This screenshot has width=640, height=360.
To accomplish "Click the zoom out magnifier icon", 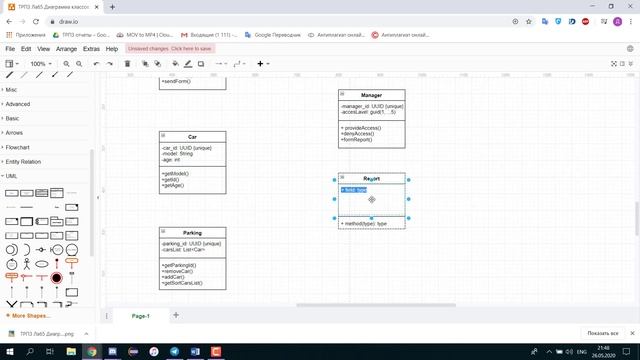I will pos(79,64).
